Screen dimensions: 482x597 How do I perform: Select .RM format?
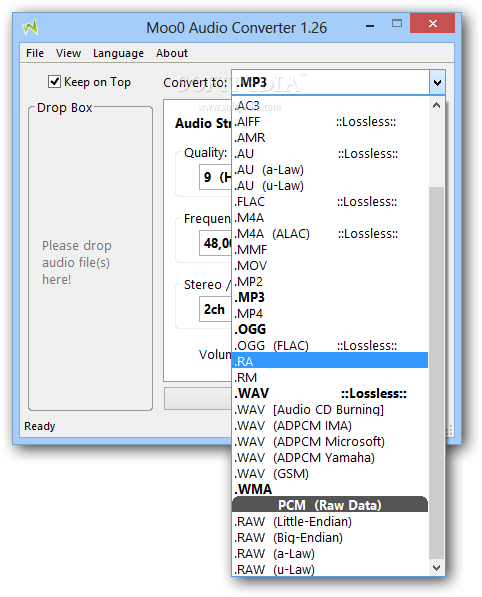tap(330, 377)
